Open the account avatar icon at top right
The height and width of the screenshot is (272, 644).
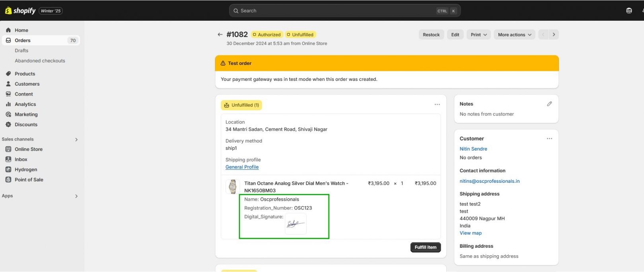tap(629, 11)
